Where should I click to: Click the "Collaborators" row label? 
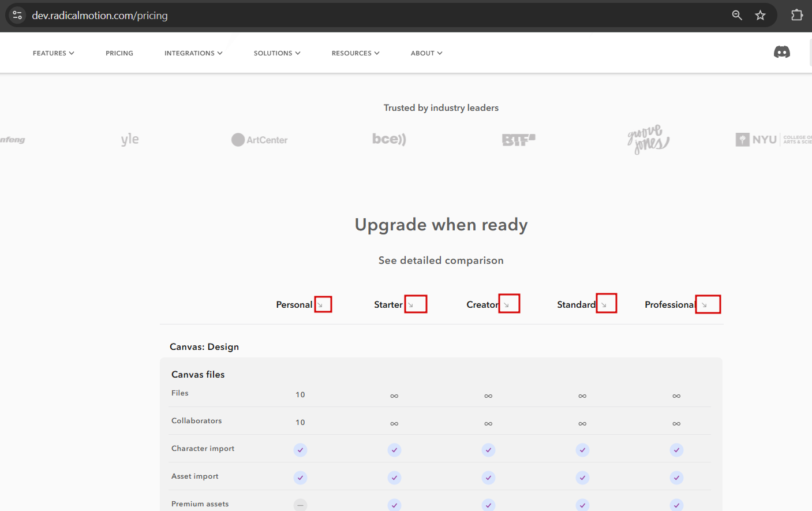[197, 421]
